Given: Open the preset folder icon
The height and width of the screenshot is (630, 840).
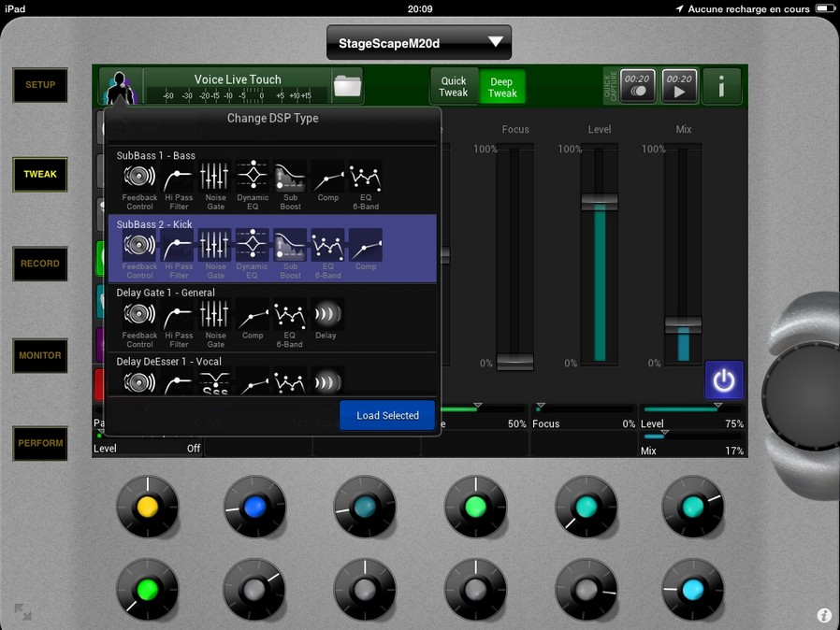Looking at the screenshot, I should pyautogui.click(x=347, y=86).
